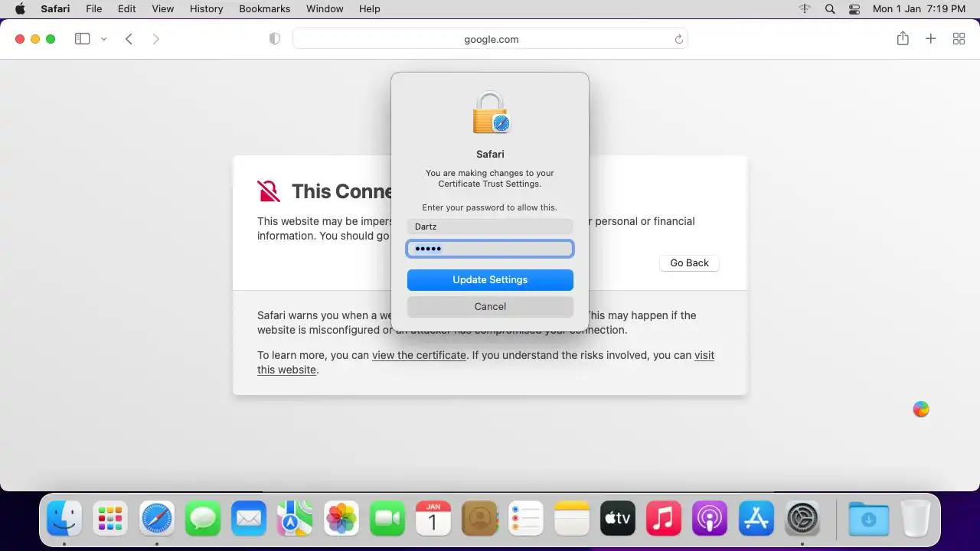Click the date and time display

point(919,9)
